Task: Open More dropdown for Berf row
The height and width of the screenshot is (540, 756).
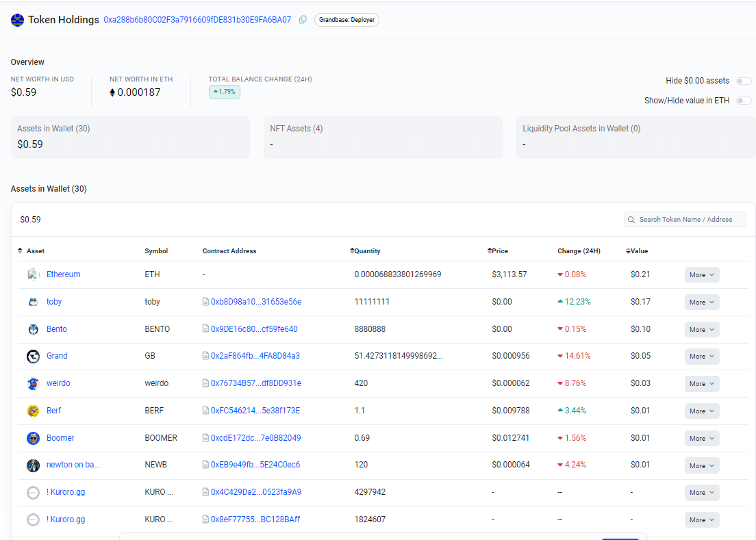Action: pos(702,411)
